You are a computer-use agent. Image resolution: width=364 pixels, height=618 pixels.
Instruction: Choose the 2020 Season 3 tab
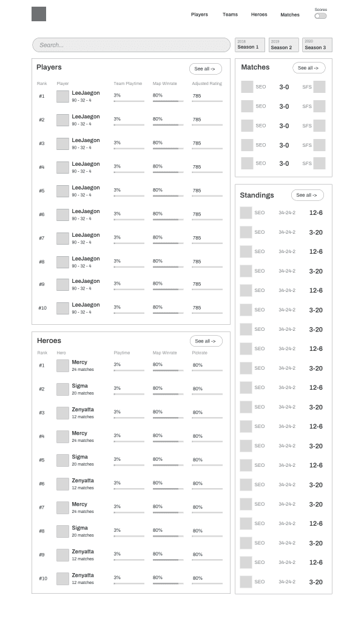(317, 44)
